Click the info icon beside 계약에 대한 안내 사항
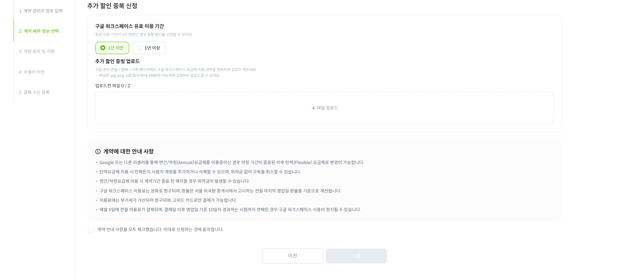Viewport: 644px width, 279px height. pos(98,152)
